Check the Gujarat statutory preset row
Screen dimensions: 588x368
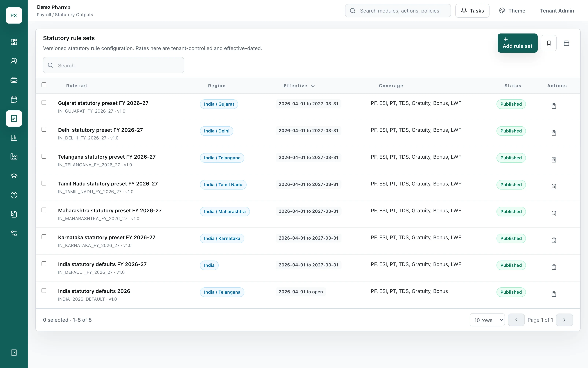click(x=44, y=102)
